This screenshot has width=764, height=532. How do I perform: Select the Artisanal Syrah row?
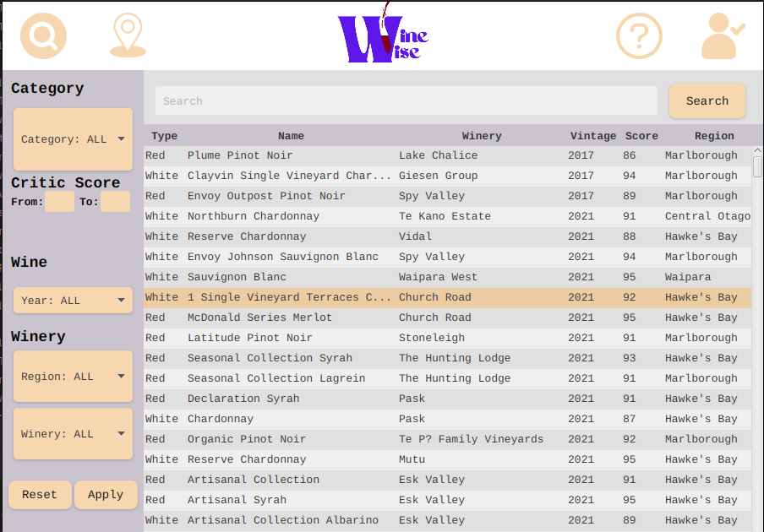tap(447, 501)
